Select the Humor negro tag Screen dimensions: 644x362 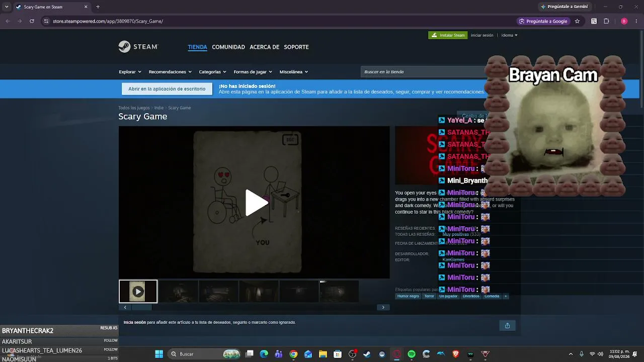click(x=408, y=296)
